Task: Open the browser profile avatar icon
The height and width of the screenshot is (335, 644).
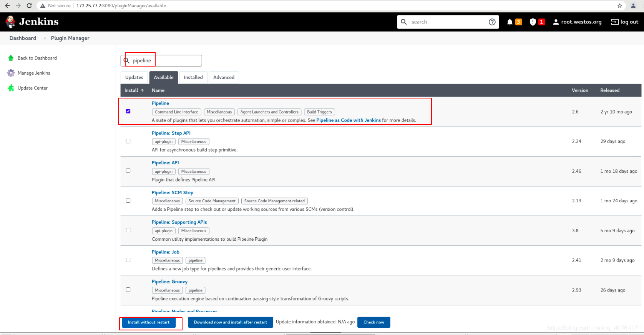Action: [x=633, y=6]
